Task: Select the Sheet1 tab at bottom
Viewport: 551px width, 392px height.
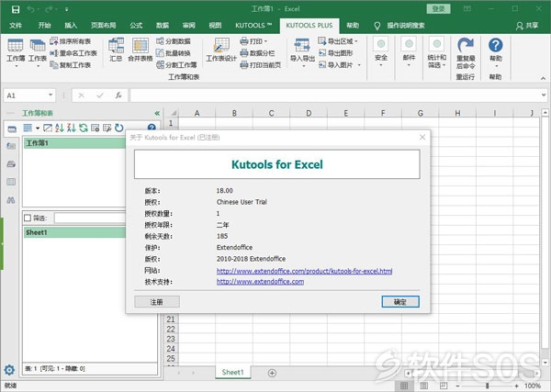Action: 232,373
